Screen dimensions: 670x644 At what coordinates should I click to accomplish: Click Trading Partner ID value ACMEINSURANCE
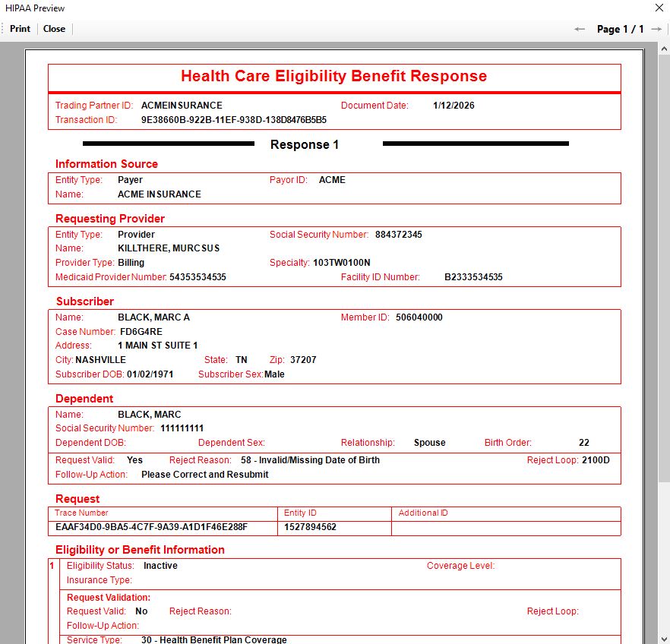tap(182, 106)
